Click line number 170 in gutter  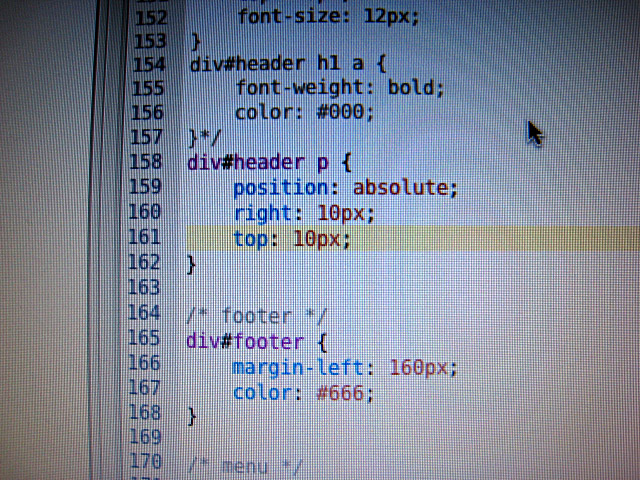(146, 461)
